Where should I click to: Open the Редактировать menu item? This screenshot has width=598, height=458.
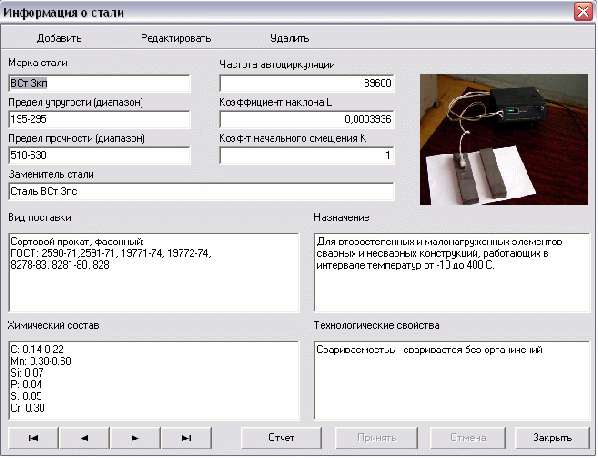[x=176, y=38]
